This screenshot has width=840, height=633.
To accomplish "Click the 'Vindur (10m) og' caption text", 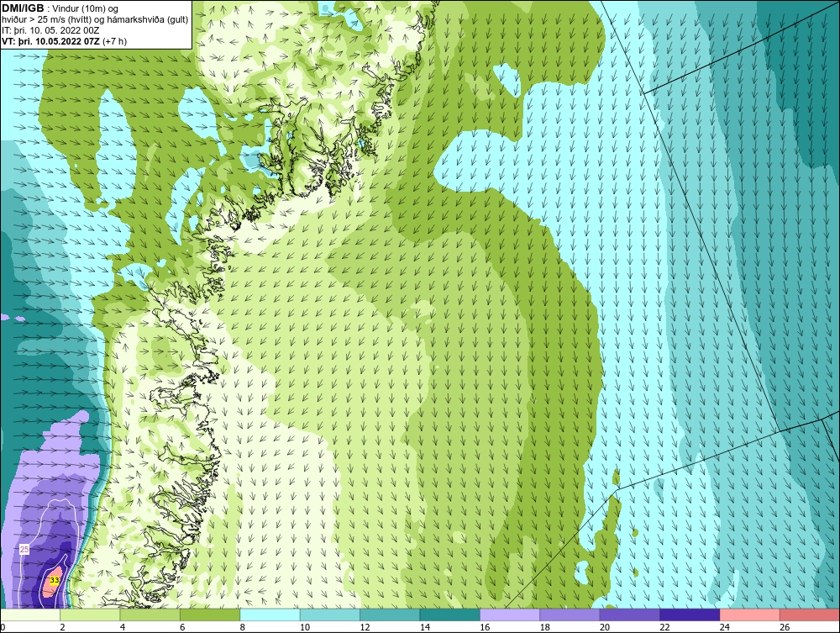I will coord(86,9).
